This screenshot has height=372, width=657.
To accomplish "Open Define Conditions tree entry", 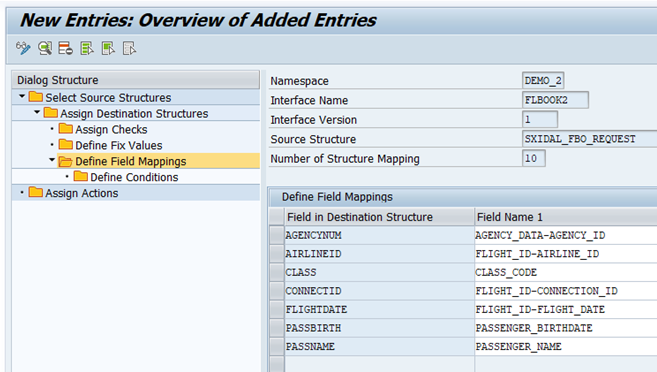I will pyautogui.click(x=134, y=177).
